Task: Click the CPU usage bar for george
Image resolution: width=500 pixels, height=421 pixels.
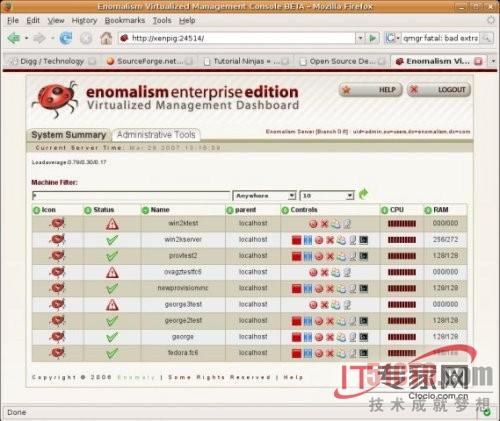Action: [x=402, y=337]
